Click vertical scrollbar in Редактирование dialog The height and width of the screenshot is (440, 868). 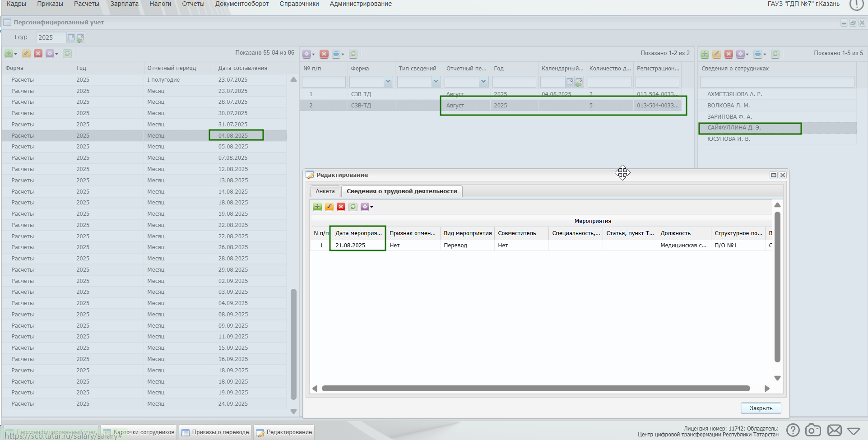777,287
